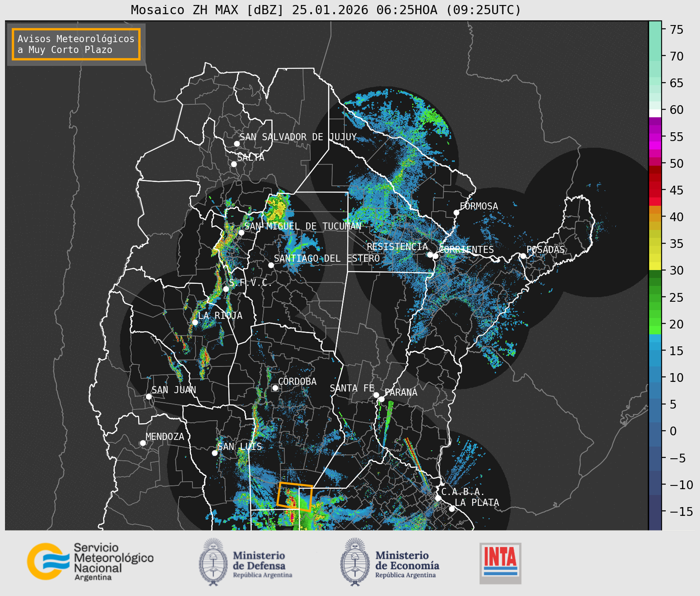Click the SALTA city label
Viewport: 700px width, 596px height.
coord(251,157)
